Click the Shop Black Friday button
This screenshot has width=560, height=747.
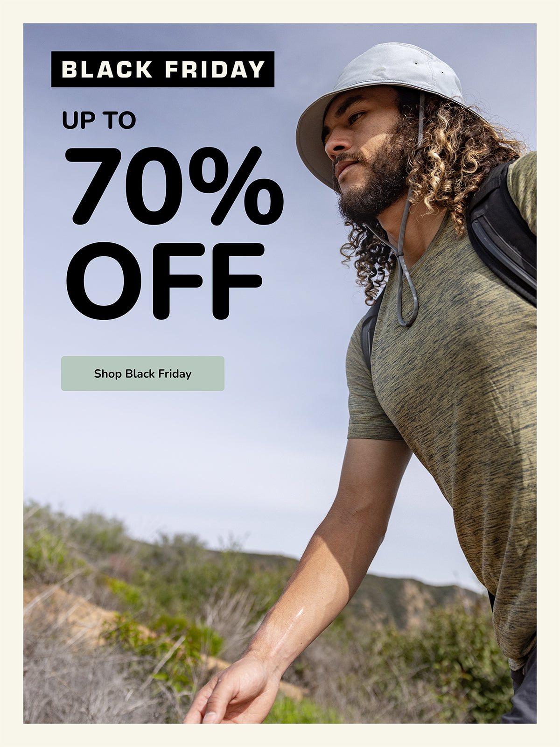142,373
